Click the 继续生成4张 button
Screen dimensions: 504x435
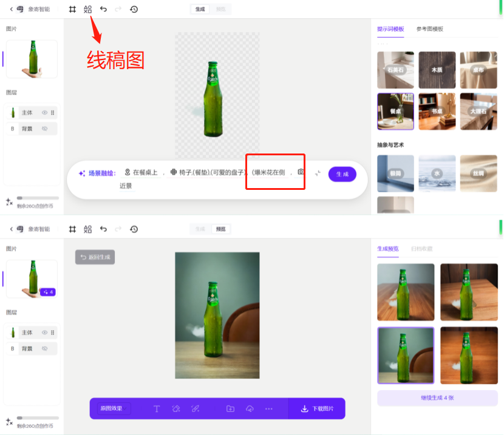click(x=437, y=397)
